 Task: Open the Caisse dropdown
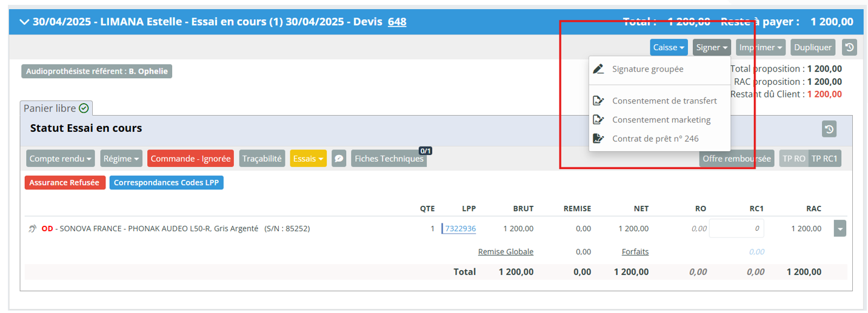[669, 47]
